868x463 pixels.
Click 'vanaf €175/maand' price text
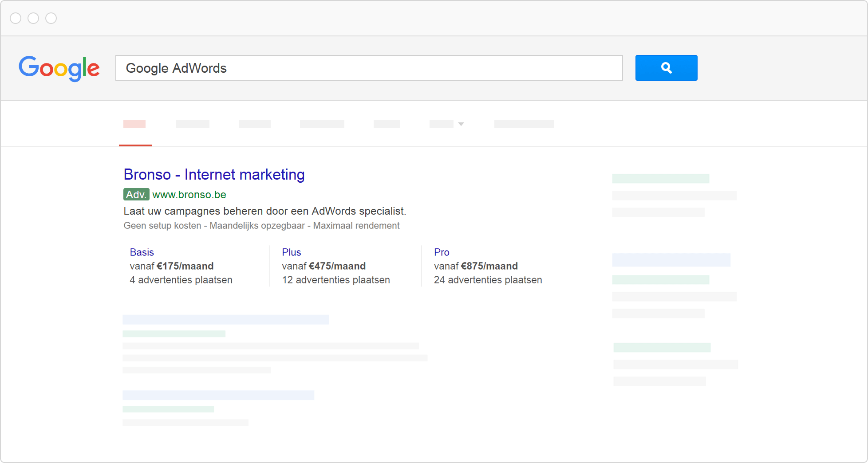(x=172, y=266)
